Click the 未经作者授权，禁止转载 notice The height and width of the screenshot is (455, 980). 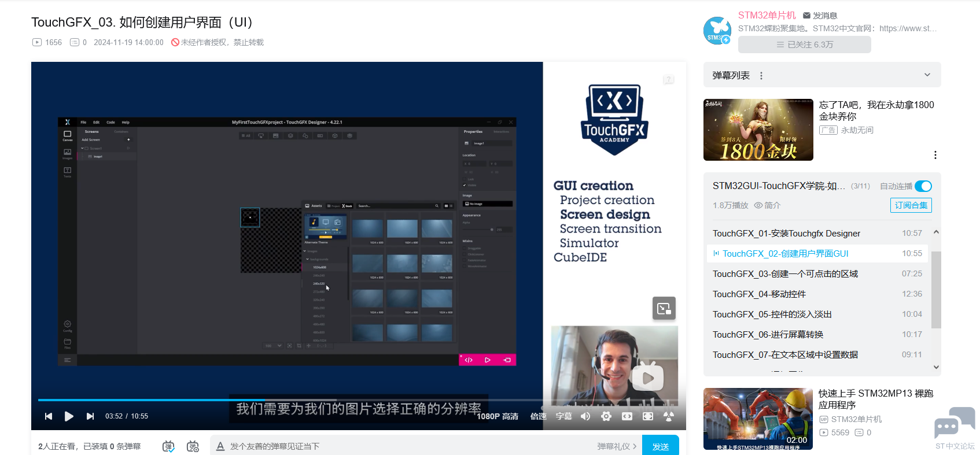[x=222, y=42]
